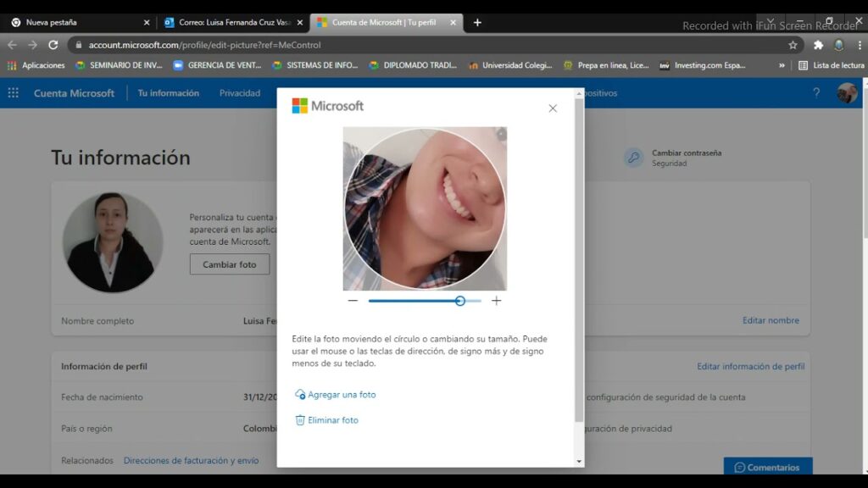Click the browser forward arrow
This screenshot has width=868, height=488.
click(33, 45)
